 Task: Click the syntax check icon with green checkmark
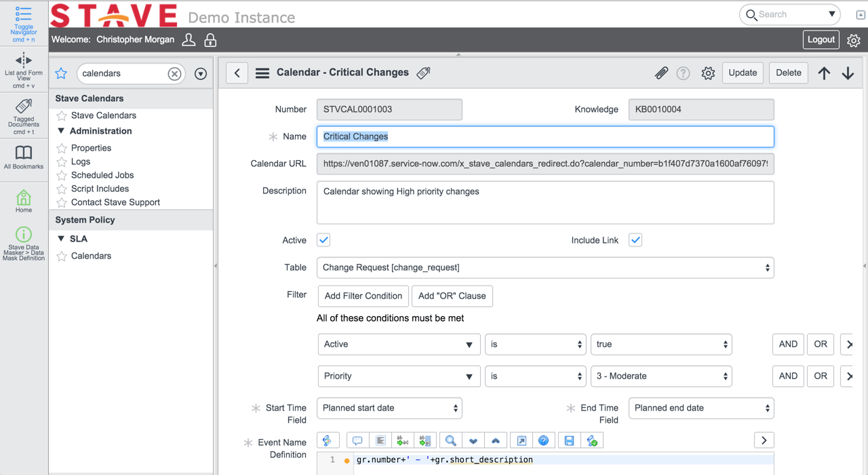pyautogui.click(x=592, y=440)
